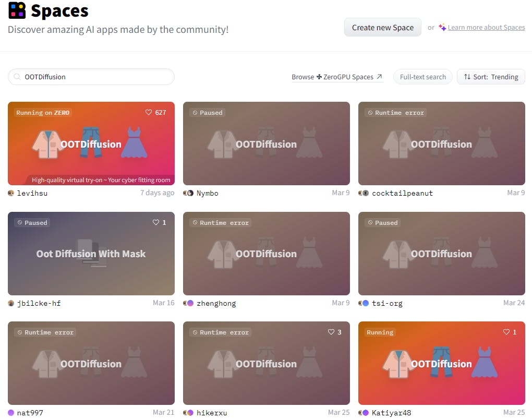
Task: Open levihsu's OOTDiffusion Space card
Action: tap(91, 143)
